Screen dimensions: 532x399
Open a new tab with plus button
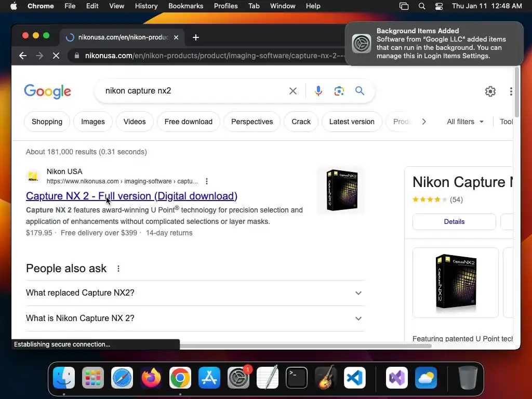pos(196,37)
